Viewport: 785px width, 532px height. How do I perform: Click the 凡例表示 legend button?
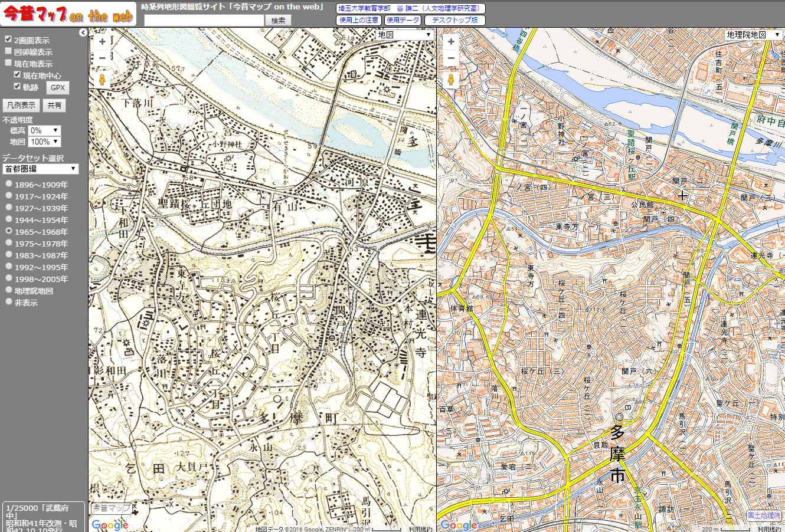tap(21, 106)
